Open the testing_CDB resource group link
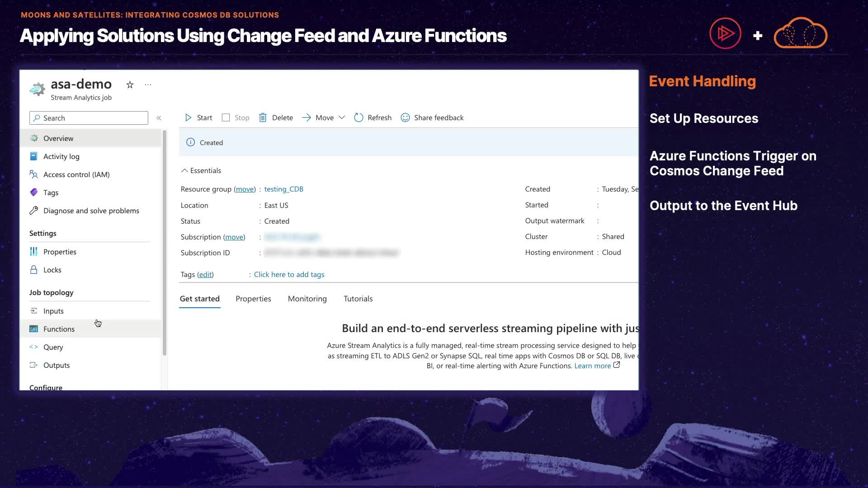This screenshot has height=488, width=868. [283, 189]
